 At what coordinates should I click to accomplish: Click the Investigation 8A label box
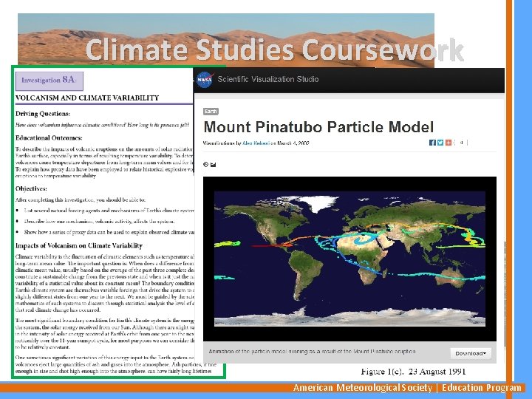pyautogui.click(x=50, y=81)
